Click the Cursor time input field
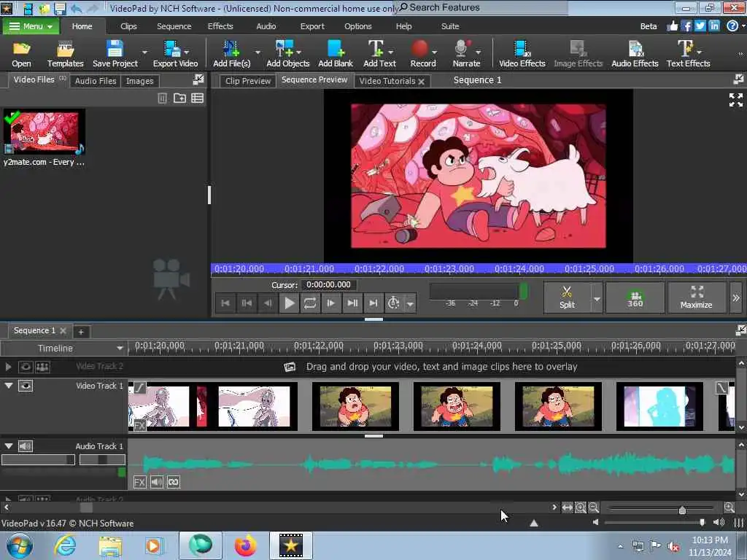This screenshot has height=560, width=747. pyautogui.click(x=328, y=285)
